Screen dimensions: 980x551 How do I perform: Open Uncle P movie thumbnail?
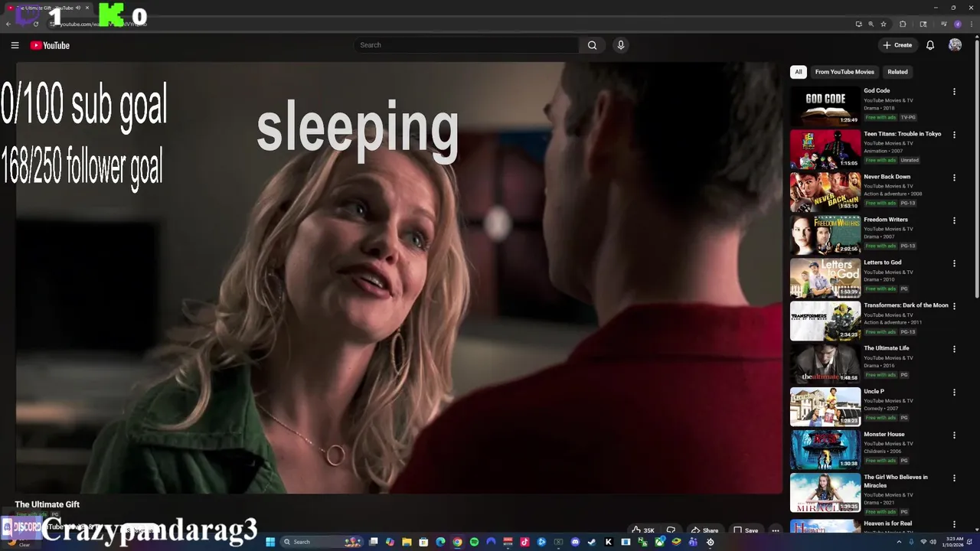click(825, 406)
